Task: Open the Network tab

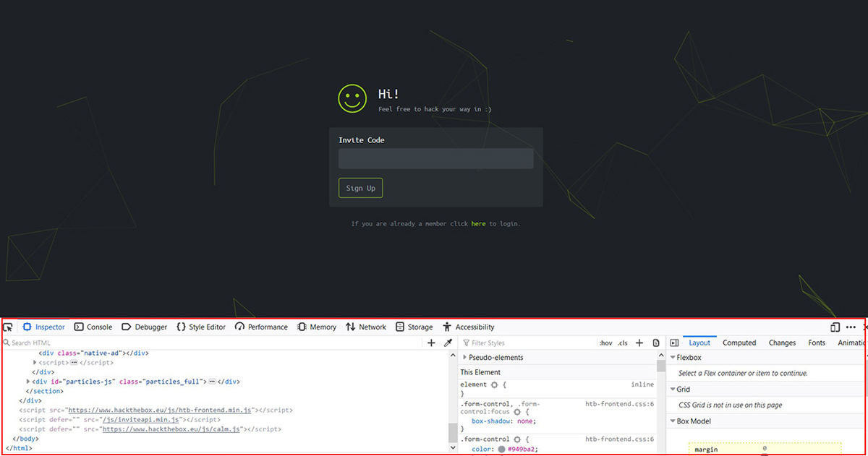Action: click(366, 327)
